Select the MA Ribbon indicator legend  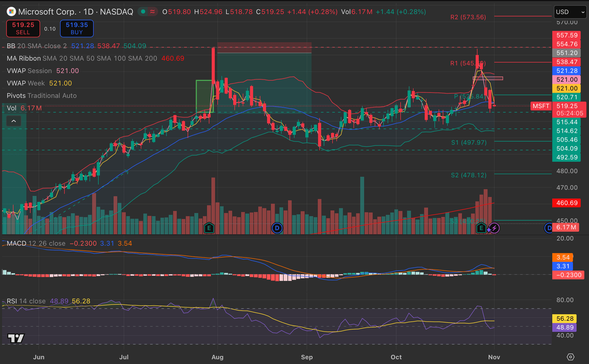(24, 59)
